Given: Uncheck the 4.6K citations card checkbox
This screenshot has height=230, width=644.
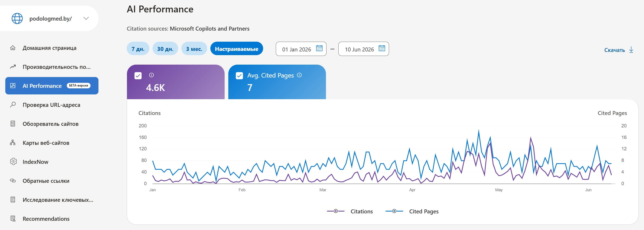Looking at the screenshot, I should point(138,76).
